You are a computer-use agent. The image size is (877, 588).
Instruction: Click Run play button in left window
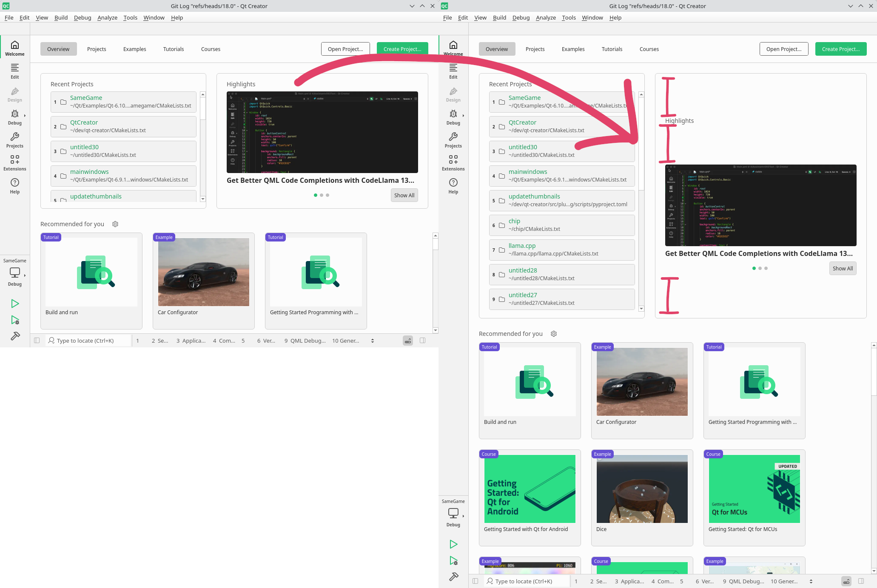coord(15,304)
